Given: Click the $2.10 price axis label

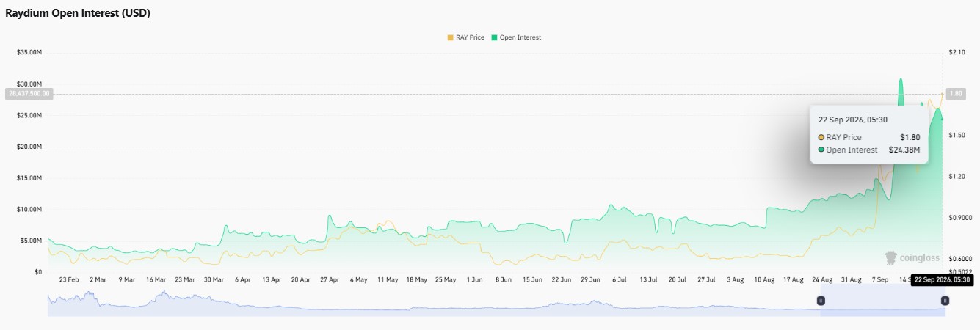Looking at the screenshot, I should pos(956,53).
